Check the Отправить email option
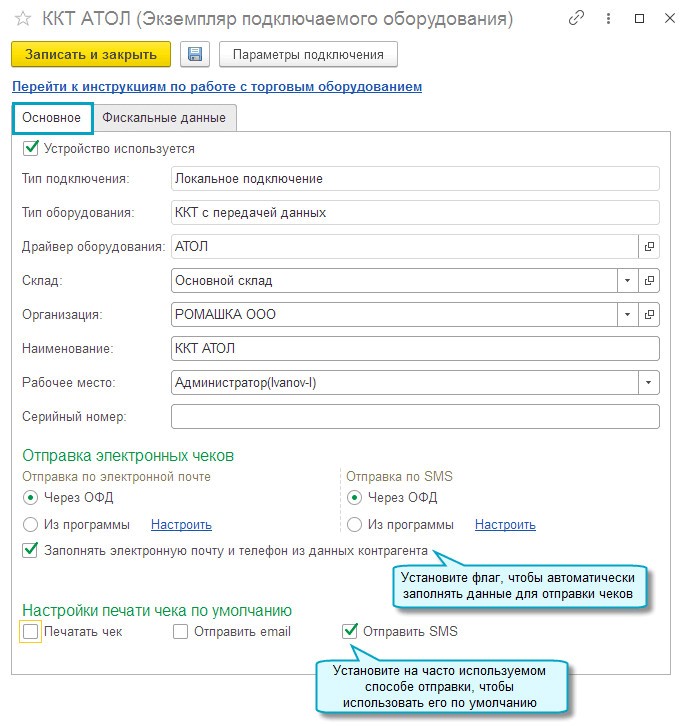This screenshot has height=726, width=689. (180, 631)
